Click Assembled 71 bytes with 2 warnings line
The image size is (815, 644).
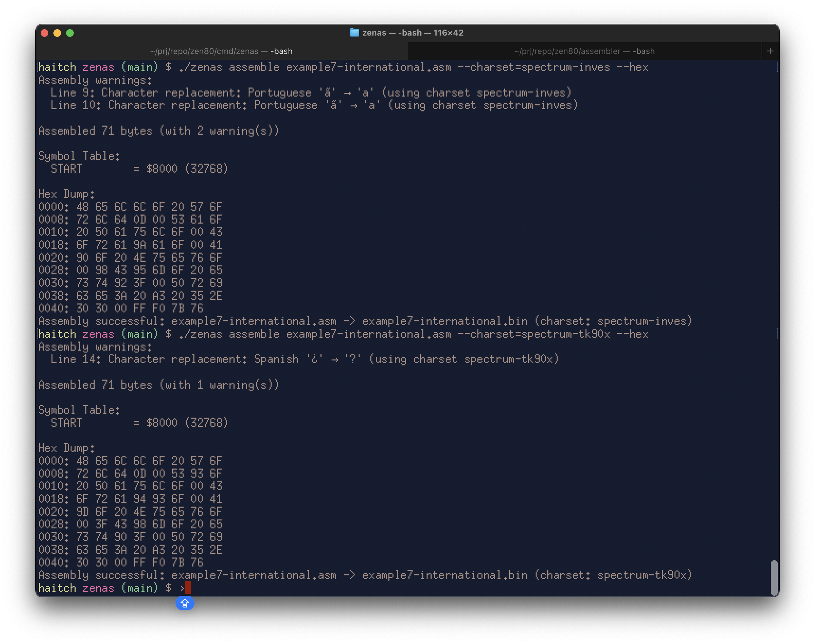tap(159, 131)
